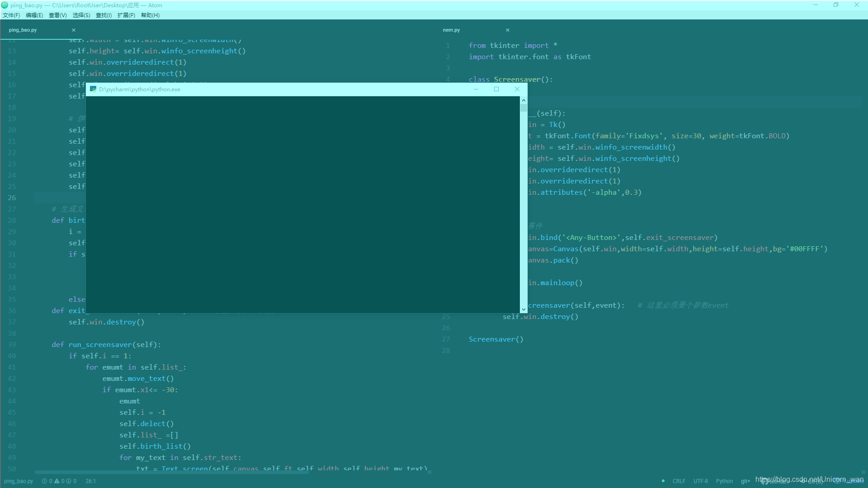Image resolution: width=868 pixels, height=488 pixels.
Task: Click line number 1 in nem.py gutter
Action: click(x=448, y=46)
